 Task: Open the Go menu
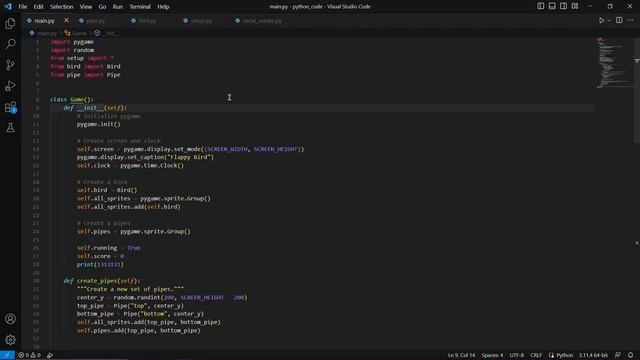point(102,7)
